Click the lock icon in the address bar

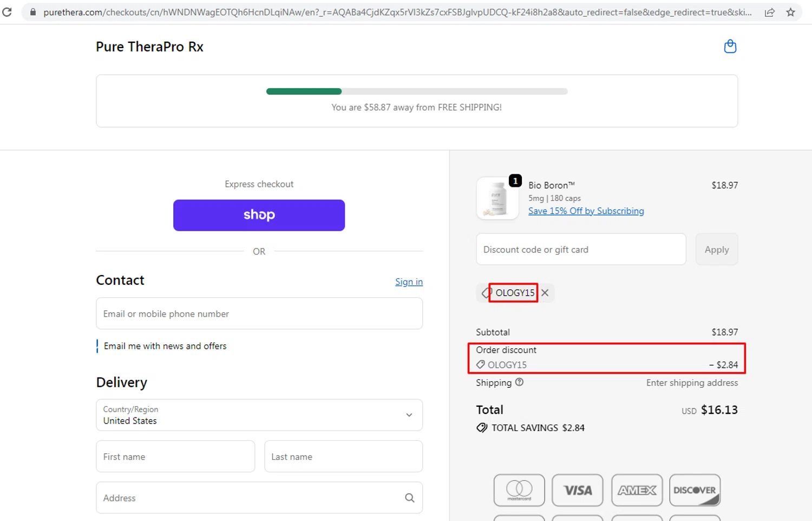[x=33, y=12]
